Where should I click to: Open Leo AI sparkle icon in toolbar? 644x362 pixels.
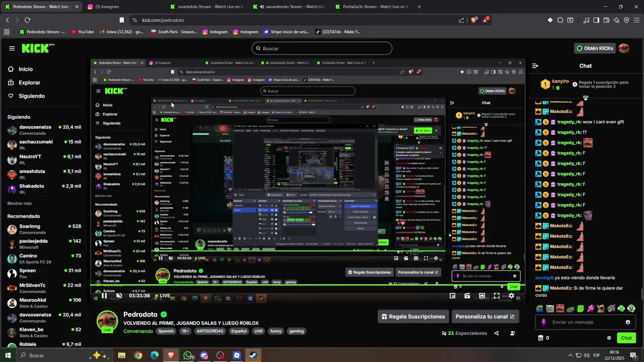pos(616,20)
